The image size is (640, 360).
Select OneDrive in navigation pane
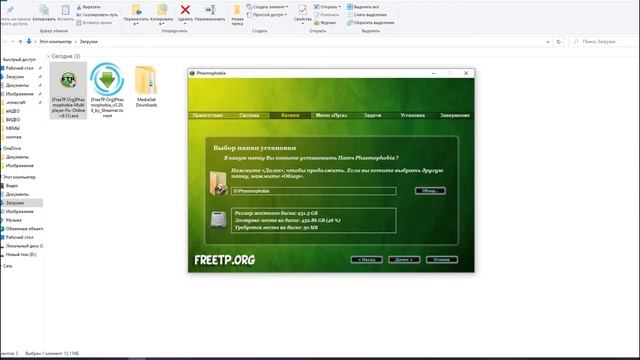point(12,148)
